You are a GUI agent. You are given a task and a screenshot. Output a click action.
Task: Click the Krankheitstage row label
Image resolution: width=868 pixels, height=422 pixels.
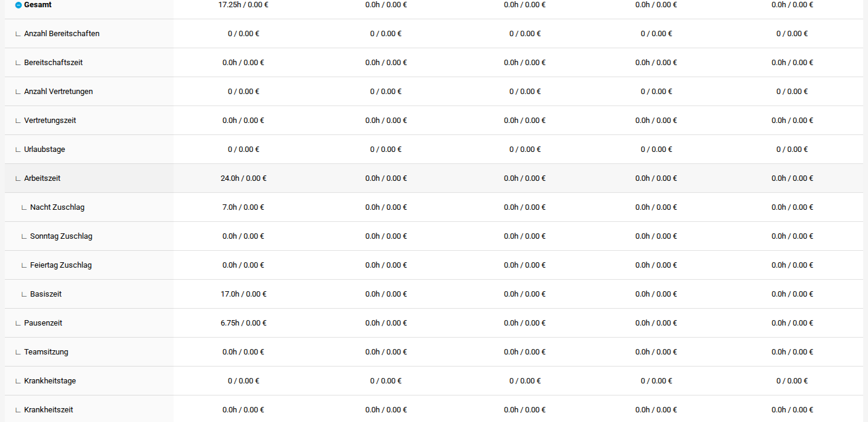(50, 381)
